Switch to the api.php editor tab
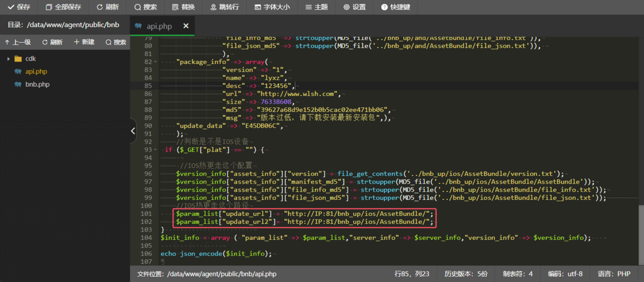Screen dimensions: 644x282 (x=159, y=26)
